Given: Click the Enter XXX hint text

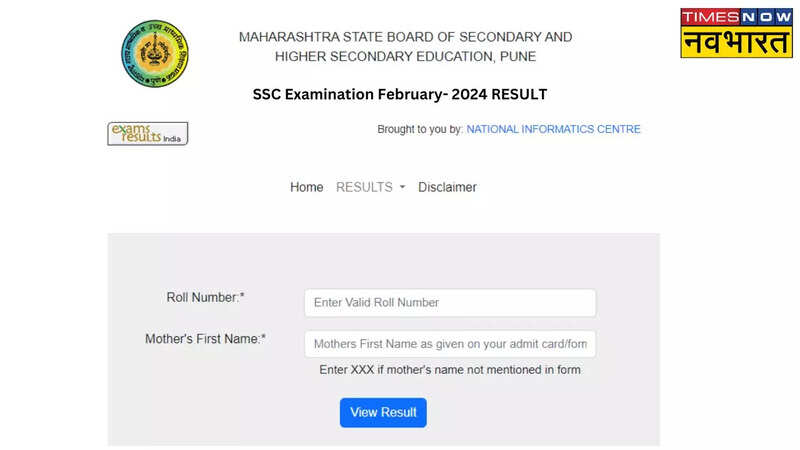Looking at the screenshot, I should point(450,370).
